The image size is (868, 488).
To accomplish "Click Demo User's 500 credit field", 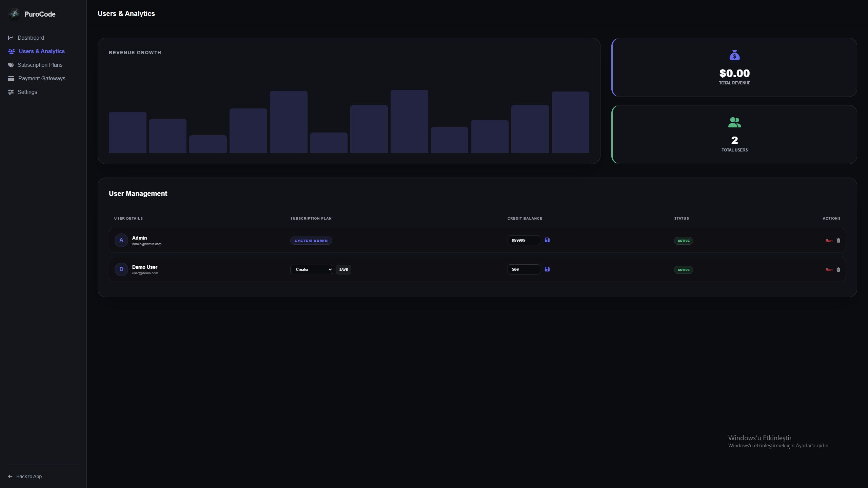I will point(523,269).
